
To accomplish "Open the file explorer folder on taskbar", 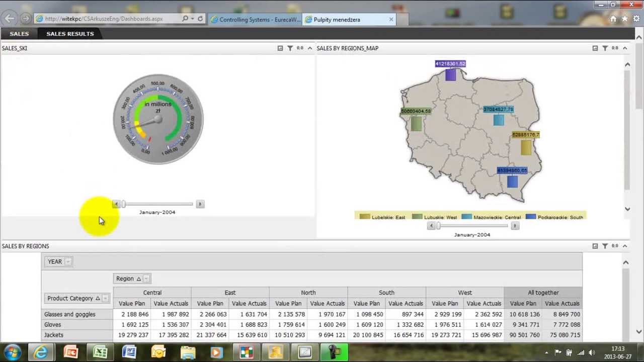I will click(188, 352).
